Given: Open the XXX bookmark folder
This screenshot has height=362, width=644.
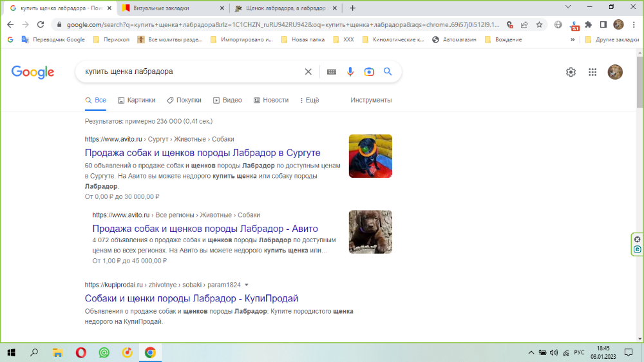Looking at the screenshot, I should coord(343,39).
